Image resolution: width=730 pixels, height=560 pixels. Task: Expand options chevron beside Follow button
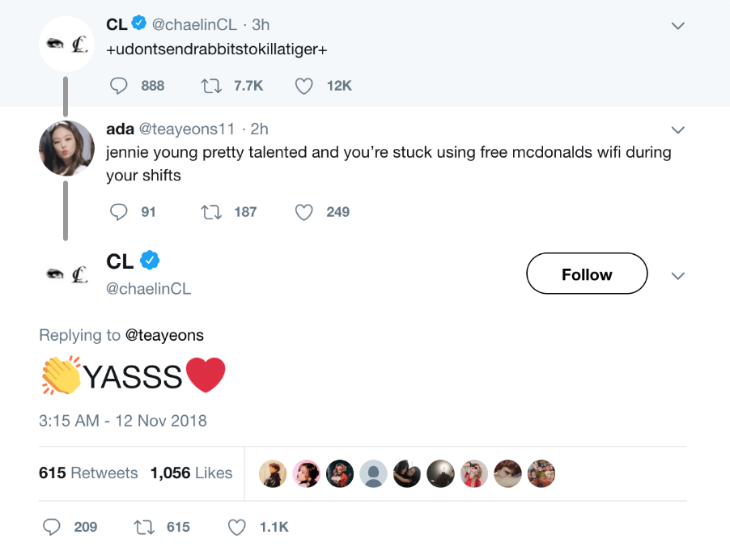(678, 276)
